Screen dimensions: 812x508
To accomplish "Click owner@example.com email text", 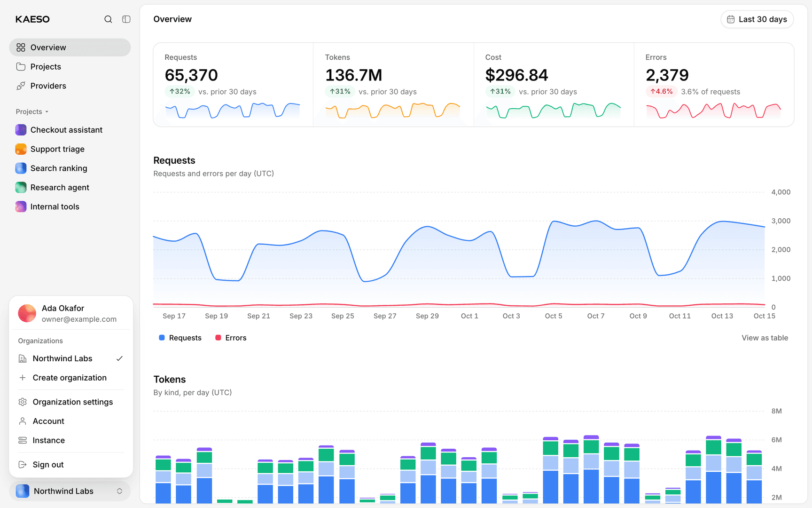I will (x=79, y=319).
